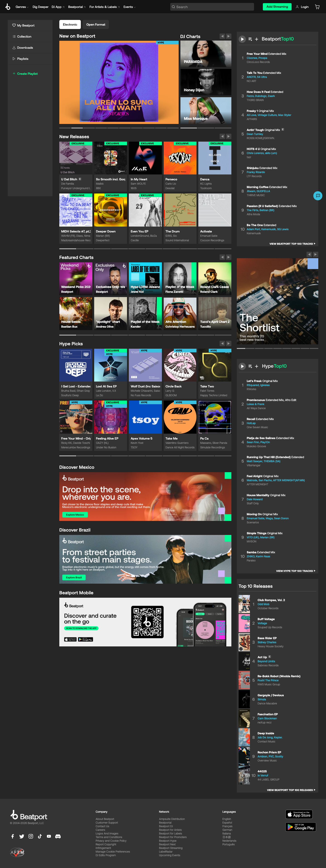The width and height of the screenshot is (326, 868).
Task: Click the Add Streaming button
Action: click(x=277, y=7)
